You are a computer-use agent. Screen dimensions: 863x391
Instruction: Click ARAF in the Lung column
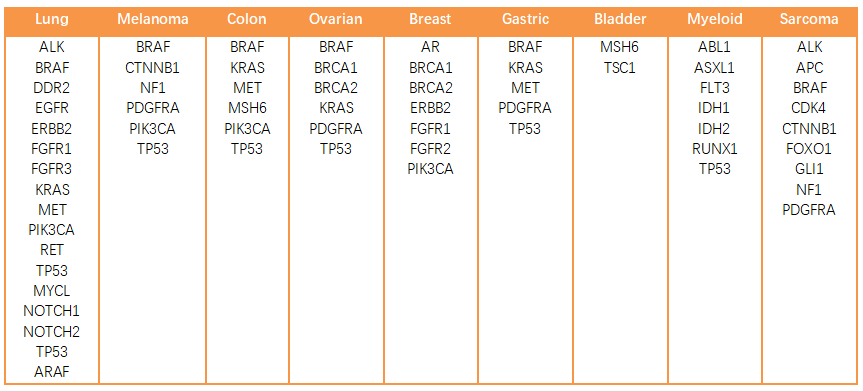click(x=52, y=372)
